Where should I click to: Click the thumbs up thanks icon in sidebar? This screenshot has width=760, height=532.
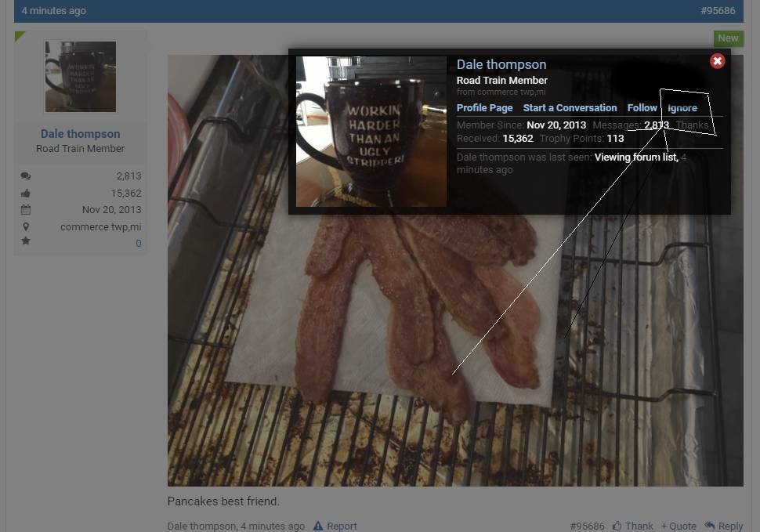click(26, 194)
